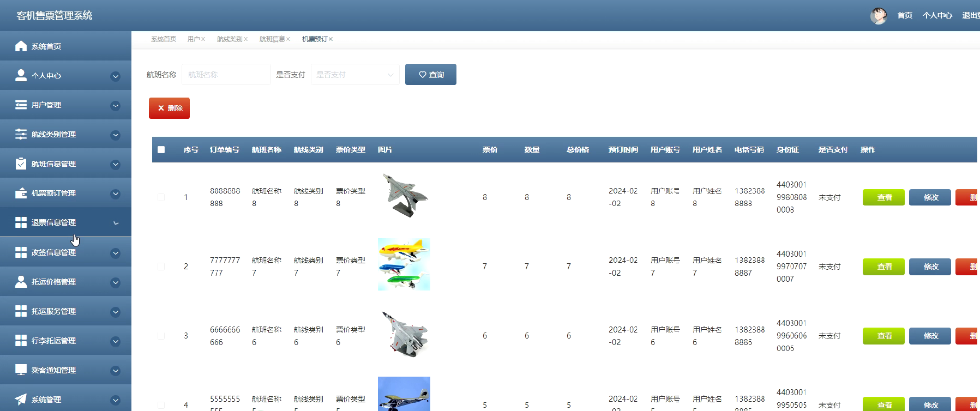
Task: Click the 订单编号 column header
Action: [225, 149]
